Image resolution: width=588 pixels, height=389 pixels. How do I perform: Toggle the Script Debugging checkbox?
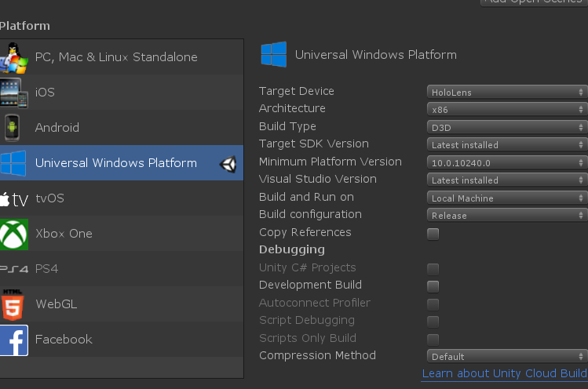(433, 322)
